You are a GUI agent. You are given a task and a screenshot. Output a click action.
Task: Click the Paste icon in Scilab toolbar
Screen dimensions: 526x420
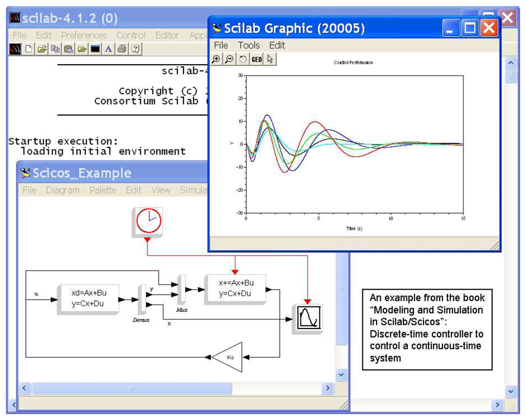68,49
